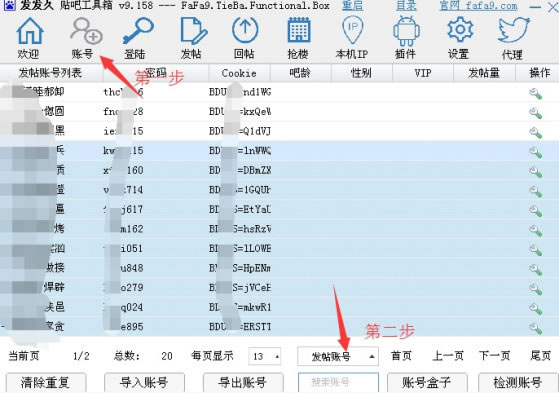Viewport: 559px width, 393px height.
Task: Go to 首页 first page
Action: 401,356
